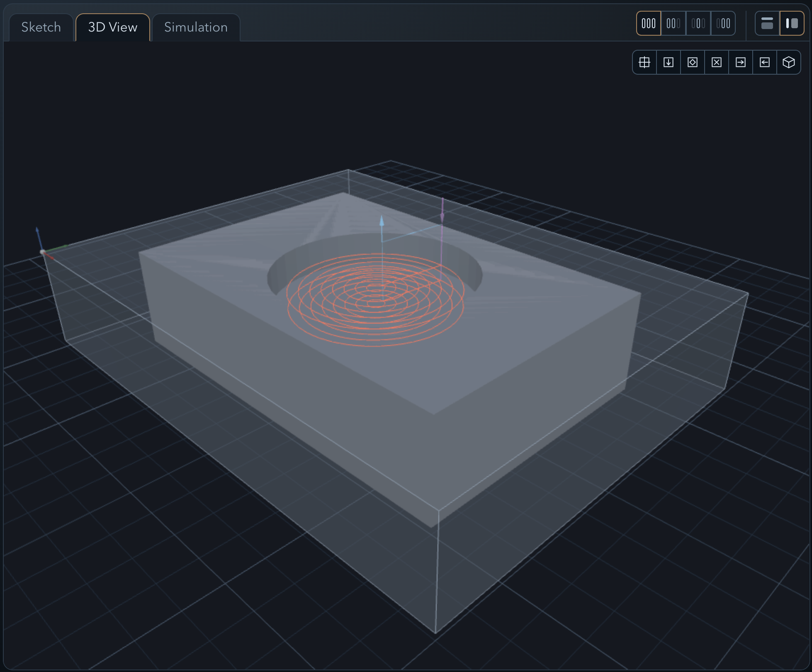Toggle the vertical split layout option

point(791,23)
